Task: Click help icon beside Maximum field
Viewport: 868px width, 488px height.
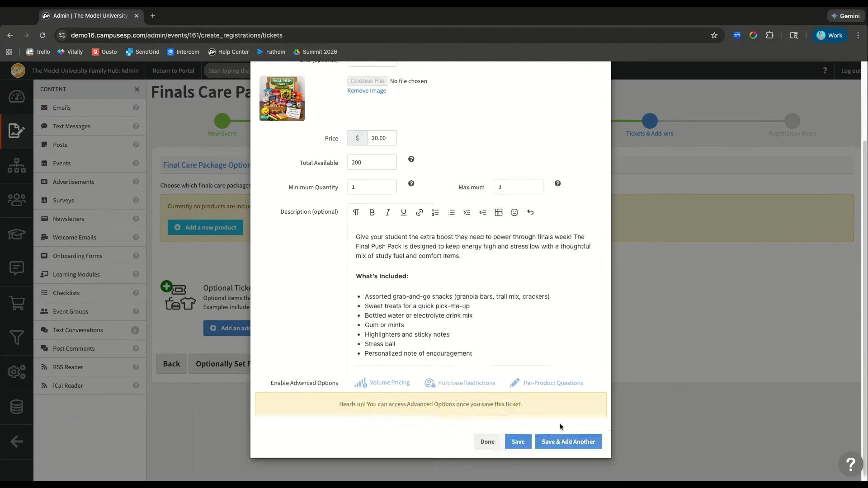Action: coord(557,183)
